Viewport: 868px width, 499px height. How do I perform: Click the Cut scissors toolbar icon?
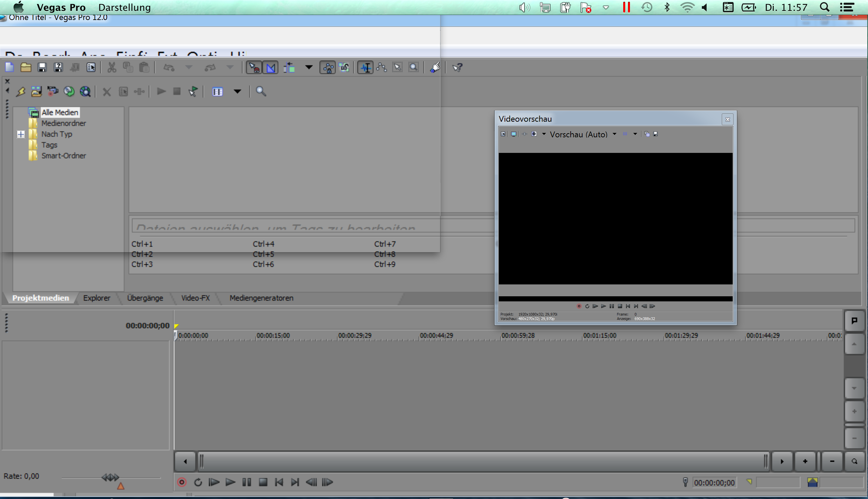click(x=111, y=67)
